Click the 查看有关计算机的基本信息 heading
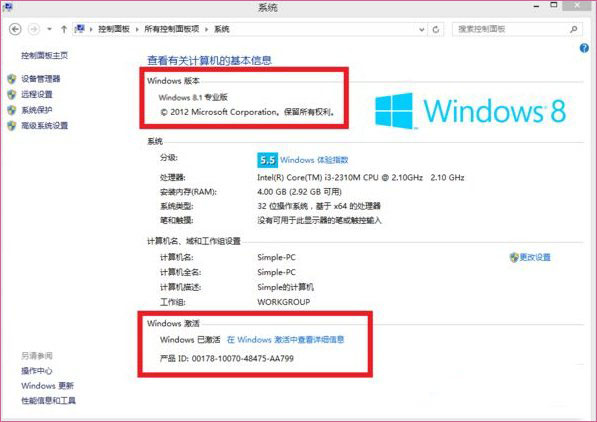Screen dimensions: 597x422 click(209, 60)
